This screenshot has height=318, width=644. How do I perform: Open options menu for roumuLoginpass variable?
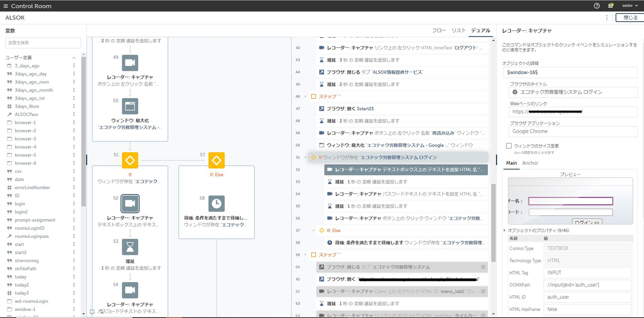[x=74, y=236]
